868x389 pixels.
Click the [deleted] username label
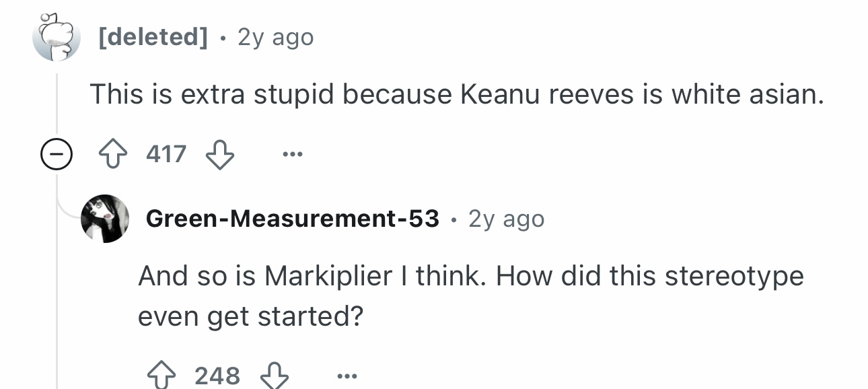(153, 37)
